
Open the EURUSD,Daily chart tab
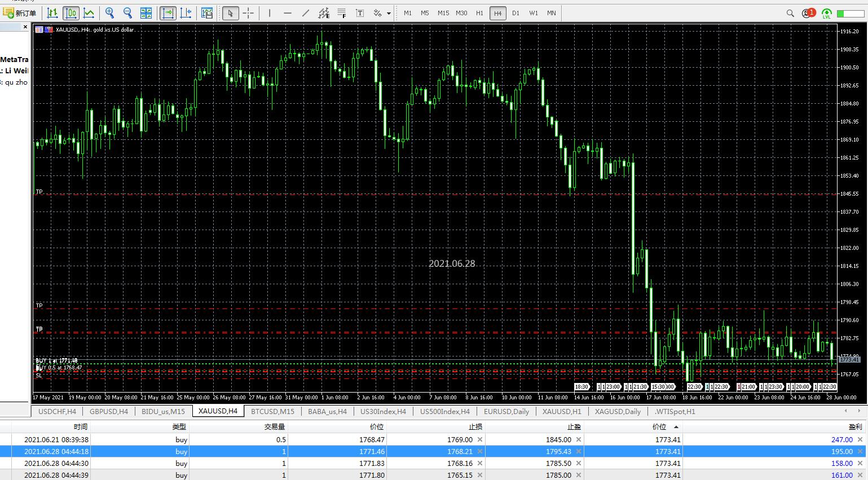506,411
